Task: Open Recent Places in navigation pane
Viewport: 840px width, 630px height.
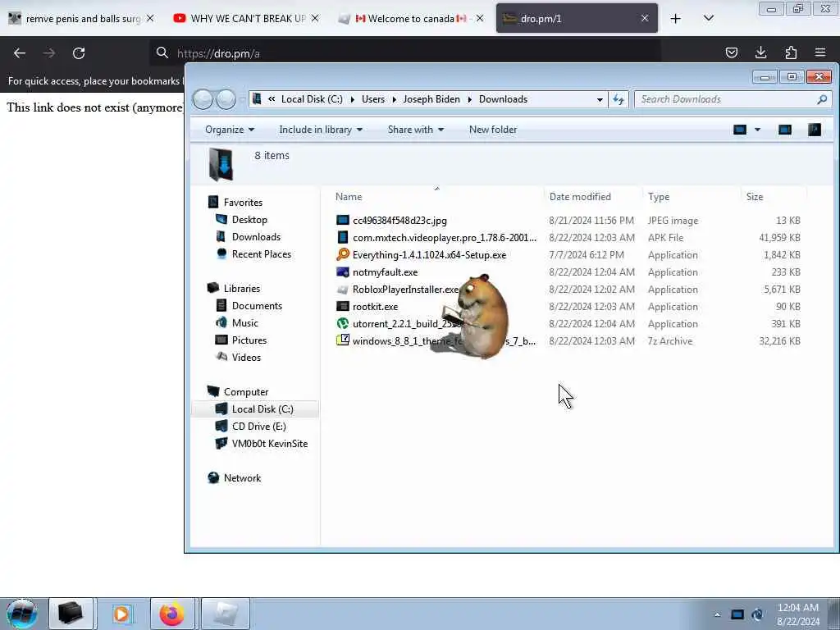Action: (x=262, y=254)
